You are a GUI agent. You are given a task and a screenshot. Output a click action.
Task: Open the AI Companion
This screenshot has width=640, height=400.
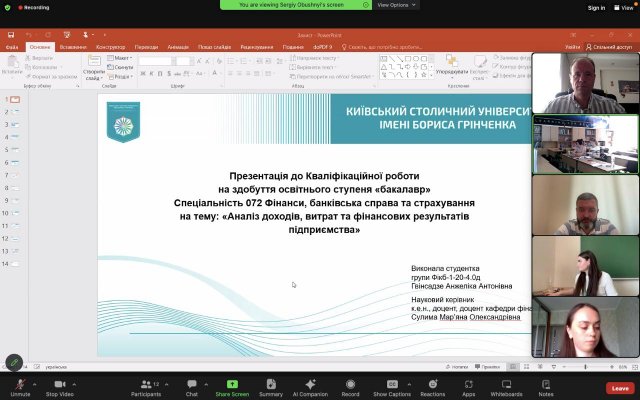[309, 384]
